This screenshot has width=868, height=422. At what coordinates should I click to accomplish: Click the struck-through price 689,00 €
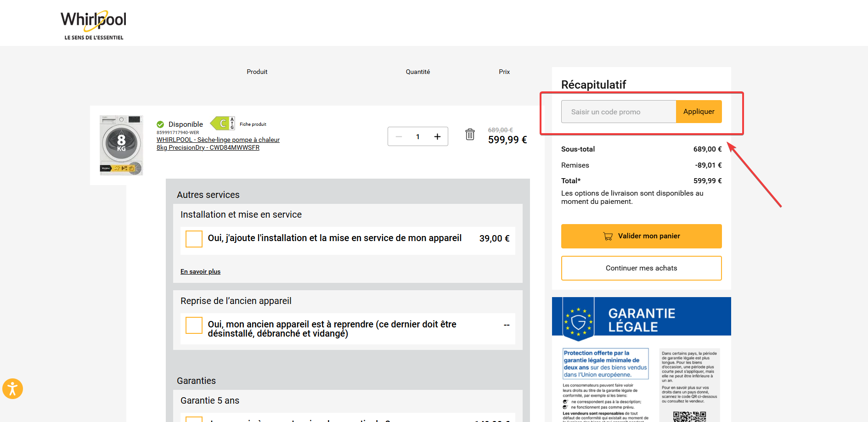[500, 130]
